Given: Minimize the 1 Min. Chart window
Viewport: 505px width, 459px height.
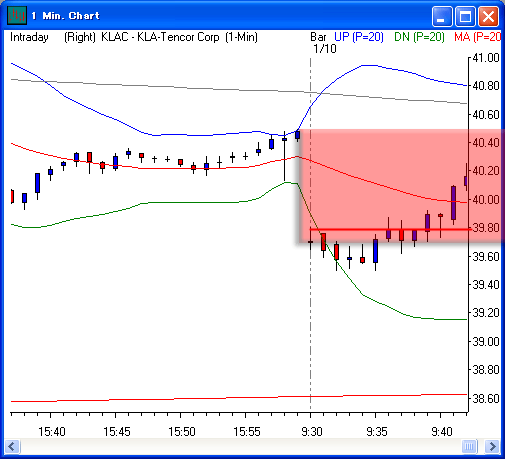Looking at the screenshot, I should 442,16.
